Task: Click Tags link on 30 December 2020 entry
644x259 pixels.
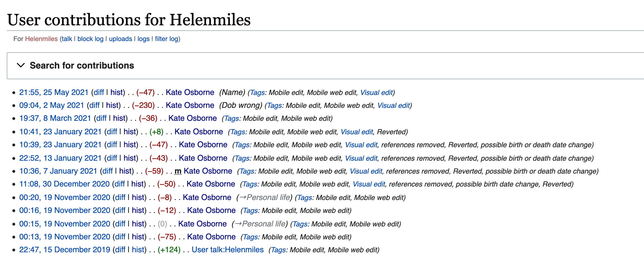Action: click(x=250, y=184)
